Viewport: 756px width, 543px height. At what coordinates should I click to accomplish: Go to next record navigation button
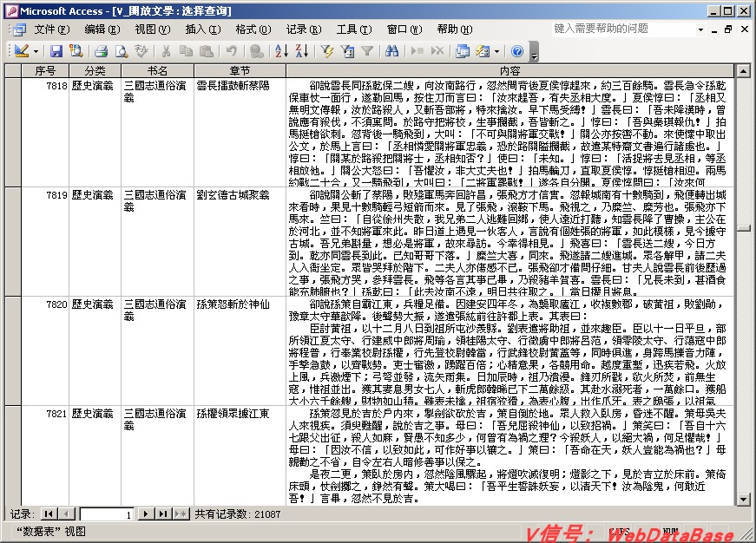point(146,514)
